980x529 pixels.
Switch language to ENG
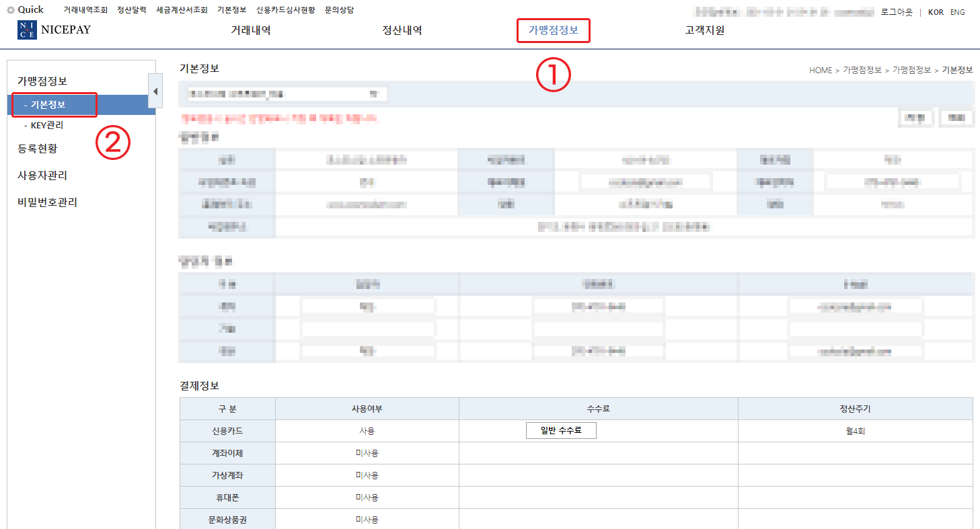click(957, 11)
